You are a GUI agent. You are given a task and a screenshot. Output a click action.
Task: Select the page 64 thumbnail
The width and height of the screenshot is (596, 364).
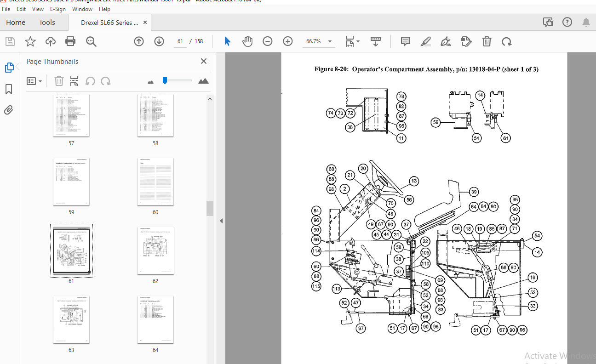pos(155,320)
